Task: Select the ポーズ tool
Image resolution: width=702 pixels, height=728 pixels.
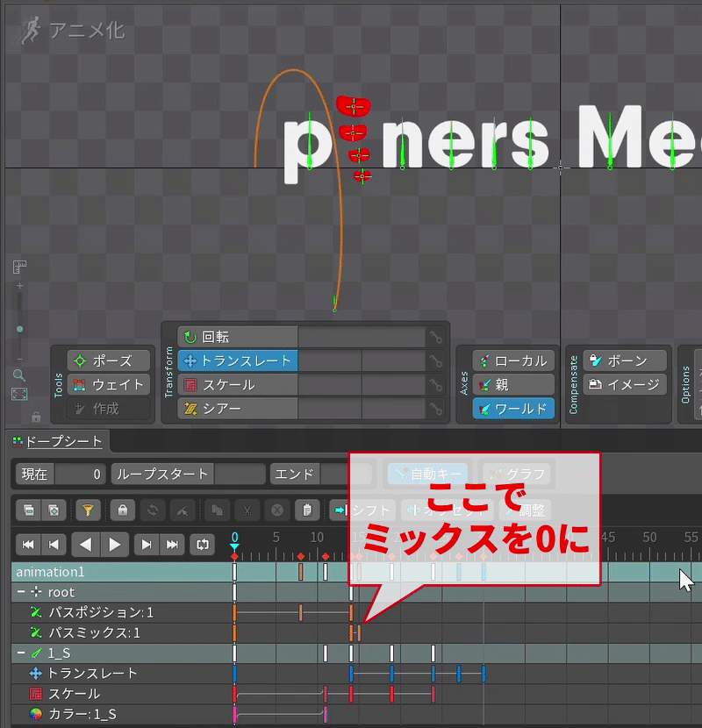Action: click(109, 360)
